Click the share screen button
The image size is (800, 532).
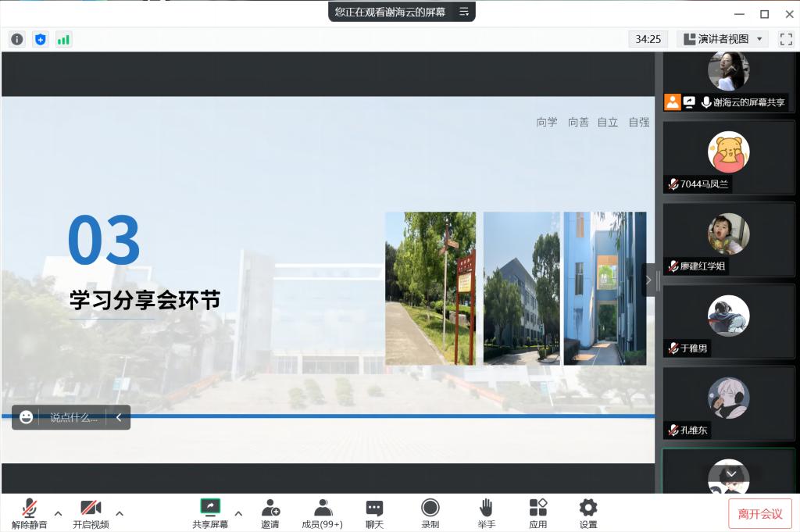coord(210,513)
